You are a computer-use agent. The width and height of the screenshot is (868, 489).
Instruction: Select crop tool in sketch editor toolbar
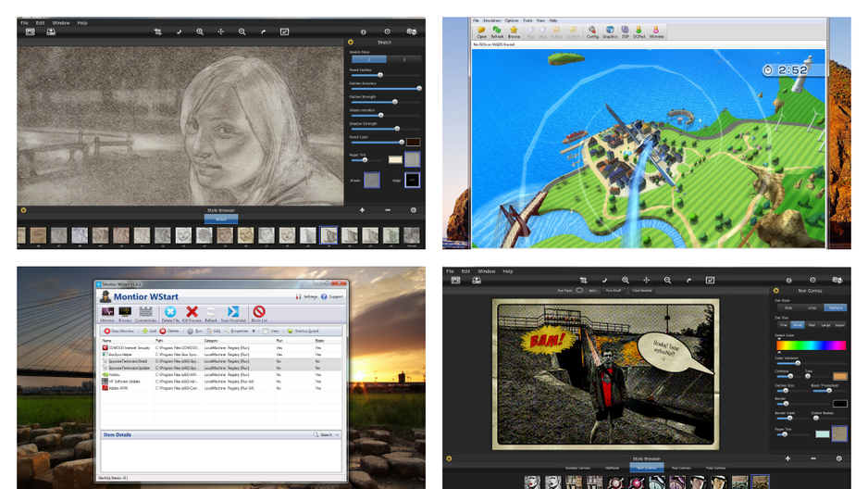tap(157, 32)
